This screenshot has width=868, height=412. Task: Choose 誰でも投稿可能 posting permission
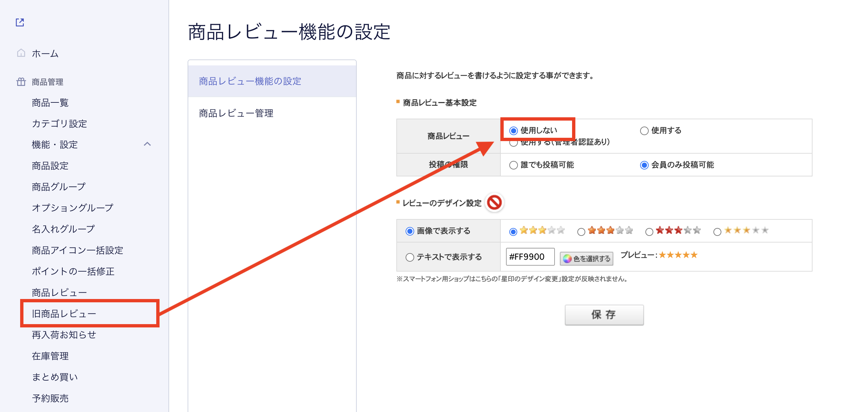click(514, 165)
